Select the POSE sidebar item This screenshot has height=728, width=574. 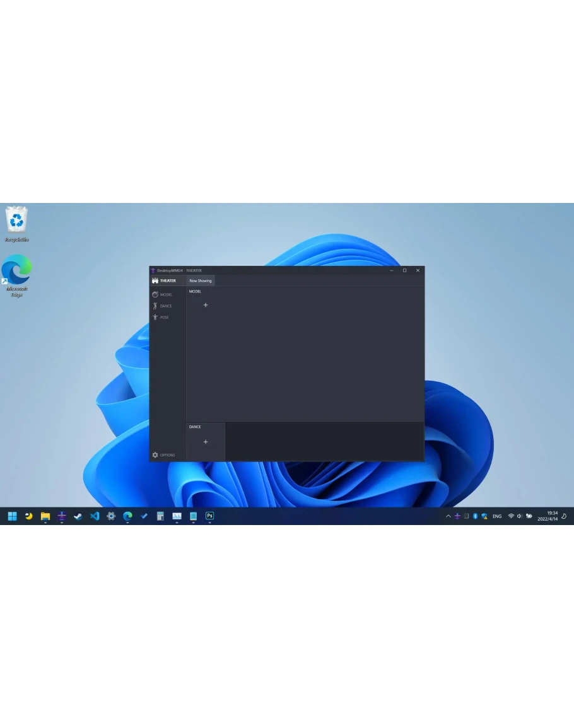[x=160, y=317]
